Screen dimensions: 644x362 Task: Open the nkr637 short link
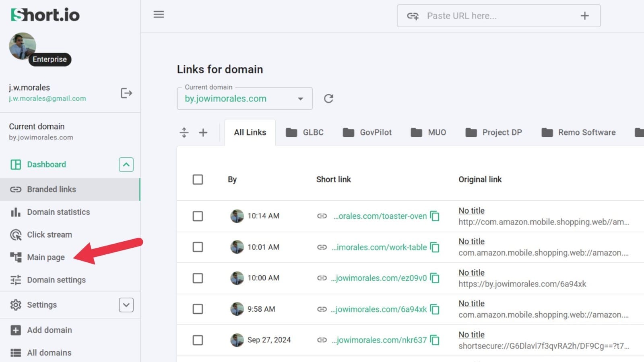pyautogui.click(x=379, y=340)
